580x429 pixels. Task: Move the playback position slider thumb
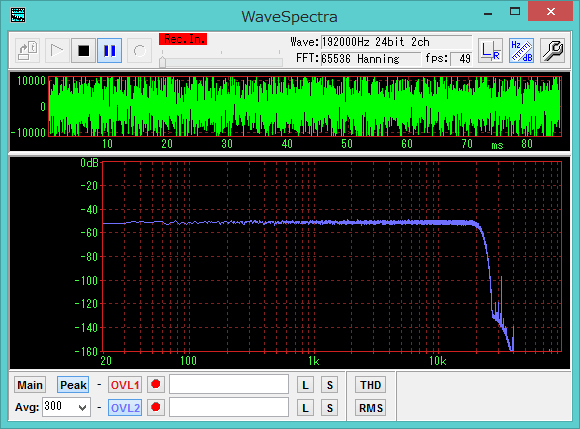[162, 62]
